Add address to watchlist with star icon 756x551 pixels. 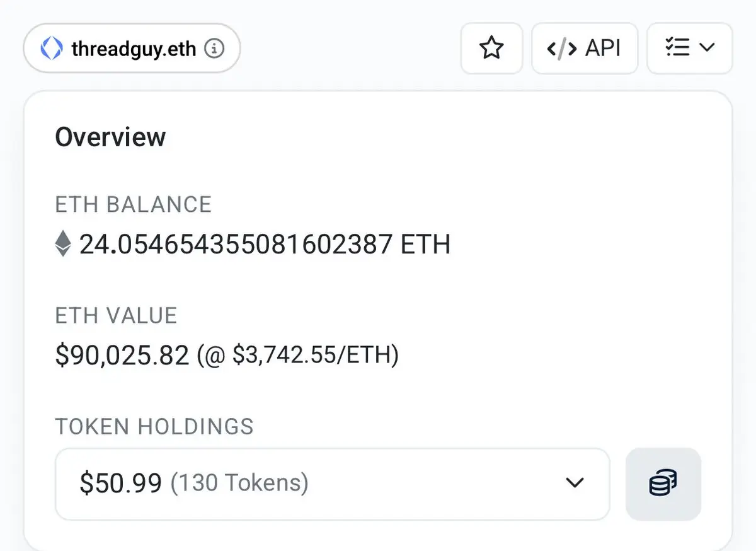point(491,49)
